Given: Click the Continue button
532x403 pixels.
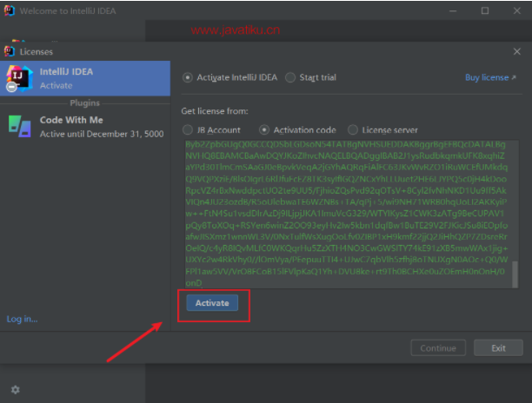Looking at the screenshot, I should (x=438, y=347).
